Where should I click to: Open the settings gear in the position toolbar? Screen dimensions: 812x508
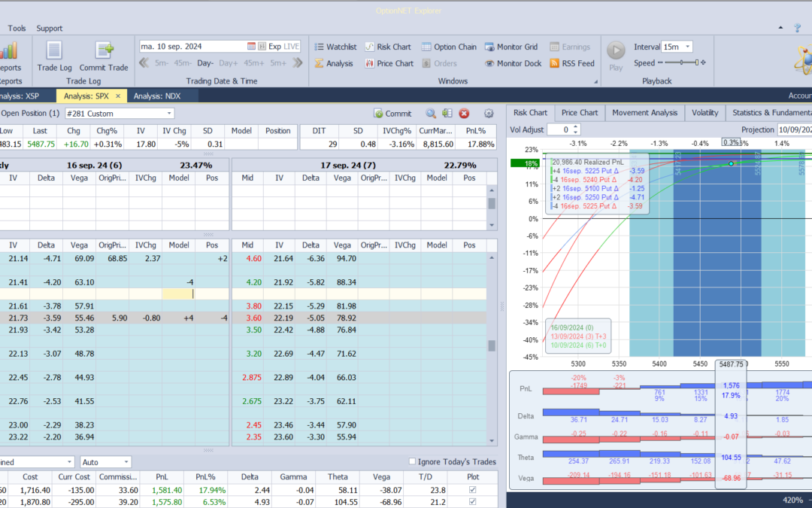point(489,114)
